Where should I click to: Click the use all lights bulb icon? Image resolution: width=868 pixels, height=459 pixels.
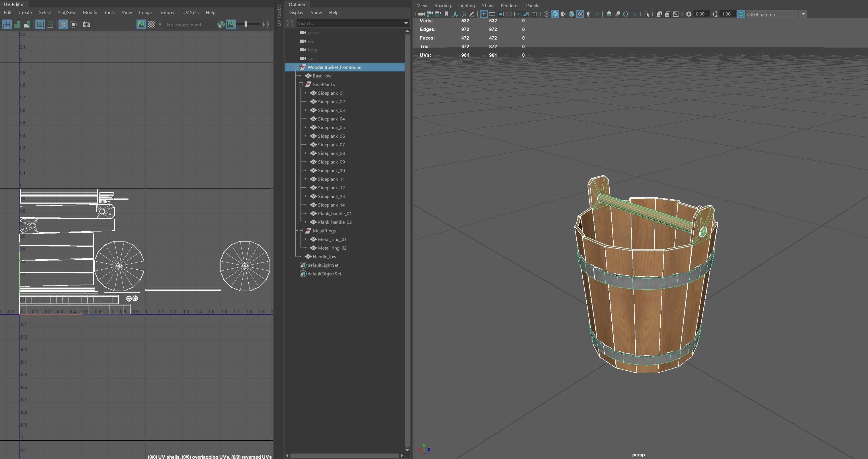pyautogui.click(x=588, y=14)
